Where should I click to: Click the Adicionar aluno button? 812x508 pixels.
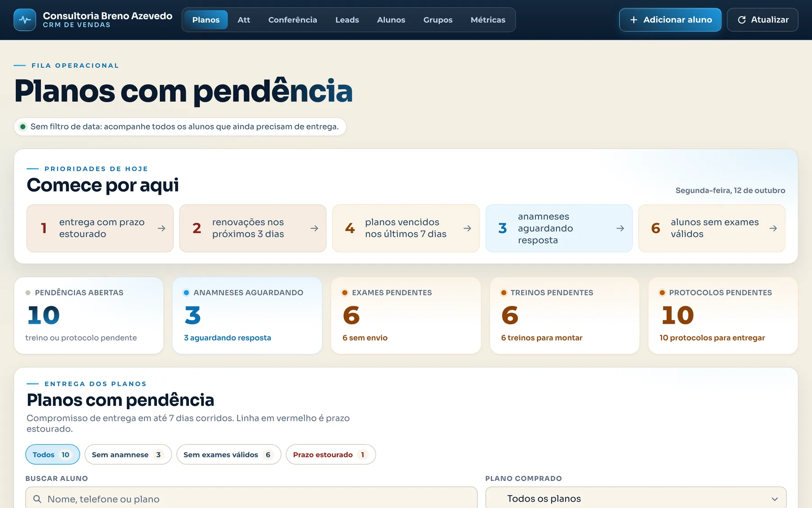tap(670, 20)
